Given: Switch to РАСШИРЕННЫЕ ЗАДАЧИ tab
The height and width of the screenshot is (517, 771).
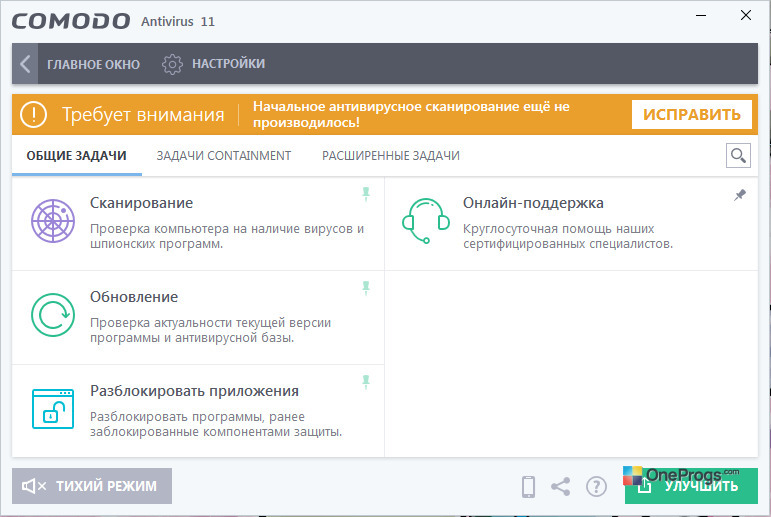Looking at the screenshot, I should pyautogui.click(x=391, y=156).
